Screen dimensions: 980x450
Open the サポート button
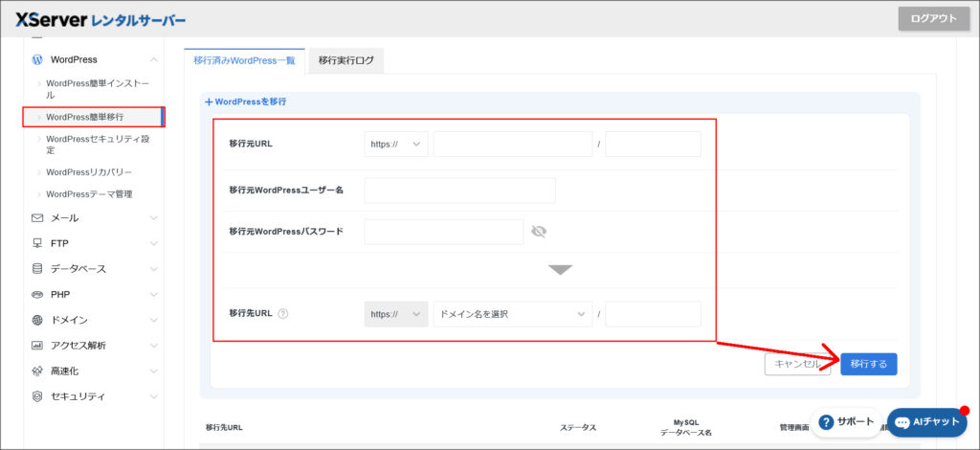pyautogui.click(x=846, y=422)
